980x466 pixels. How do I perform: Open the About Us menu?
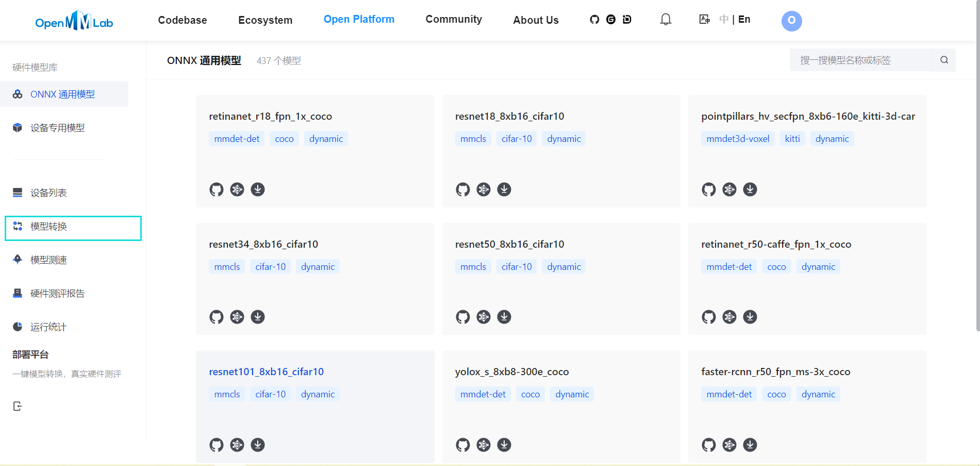(x=536, y=20)
